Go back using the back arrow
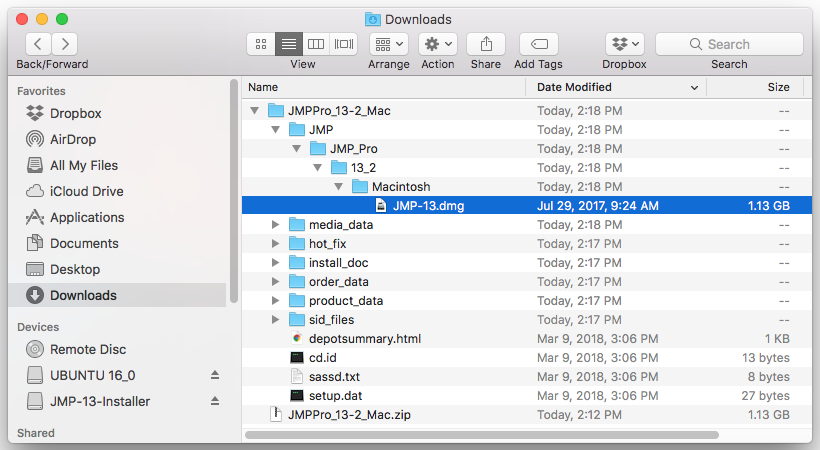The width and height of the screenshot is (820, 450). point(38,44)
